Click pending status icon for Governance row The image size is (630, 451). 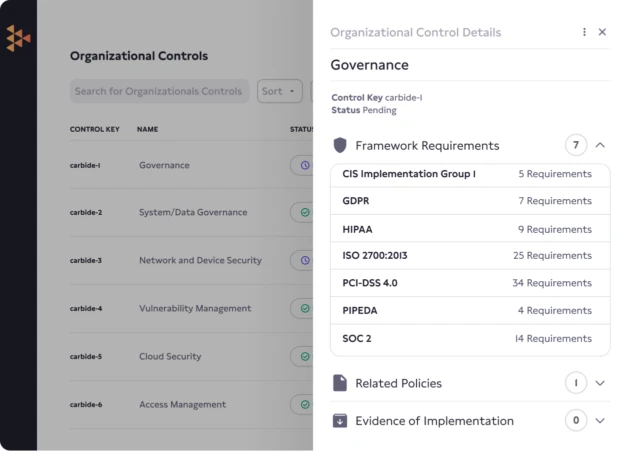[x=305, y=165]
